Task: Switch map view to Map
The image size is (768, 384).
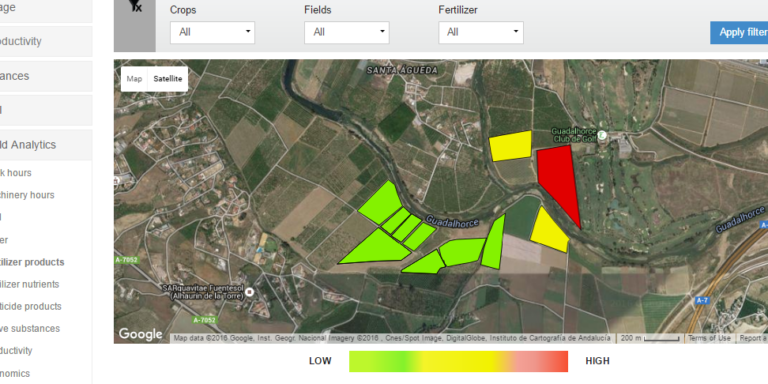Action: (x=134, y=79)
